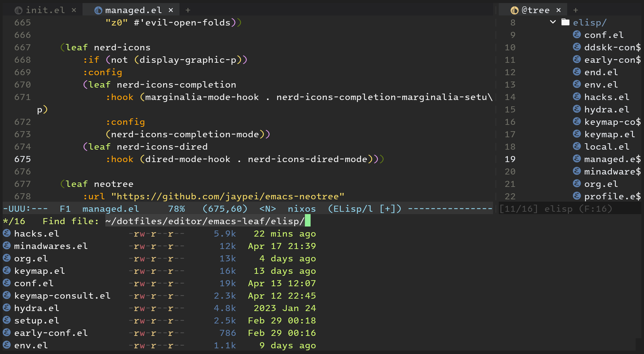Click ':config' keyword on line 669
644x354 pixels.
point(102,72)
